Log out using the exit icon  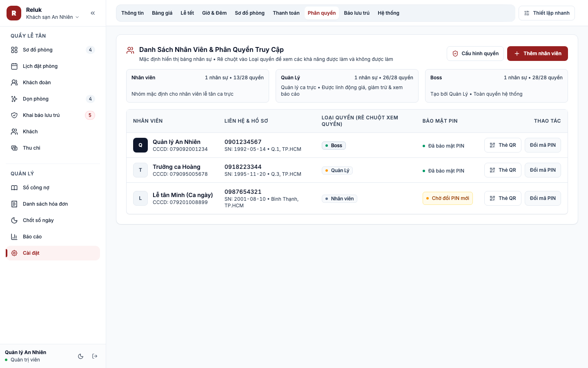(x=95, y=356)
